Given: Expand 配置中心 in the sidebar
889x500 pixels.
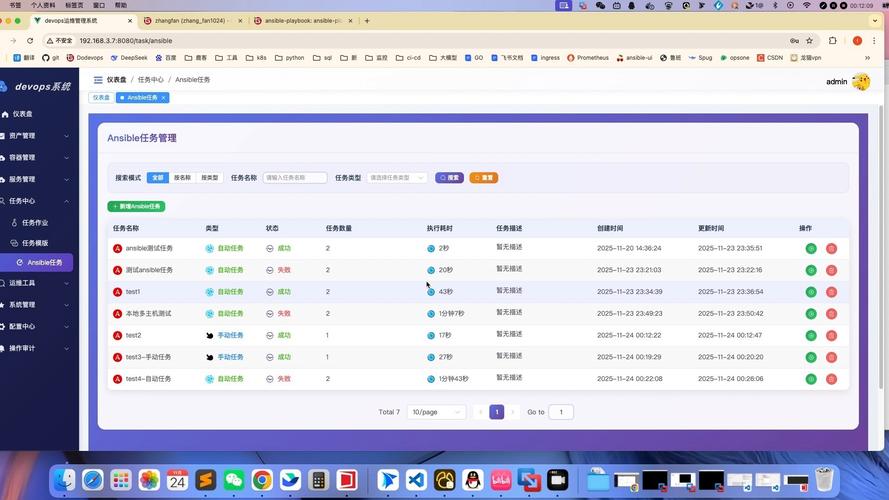Looking at the screenshot, I should 37,327.
